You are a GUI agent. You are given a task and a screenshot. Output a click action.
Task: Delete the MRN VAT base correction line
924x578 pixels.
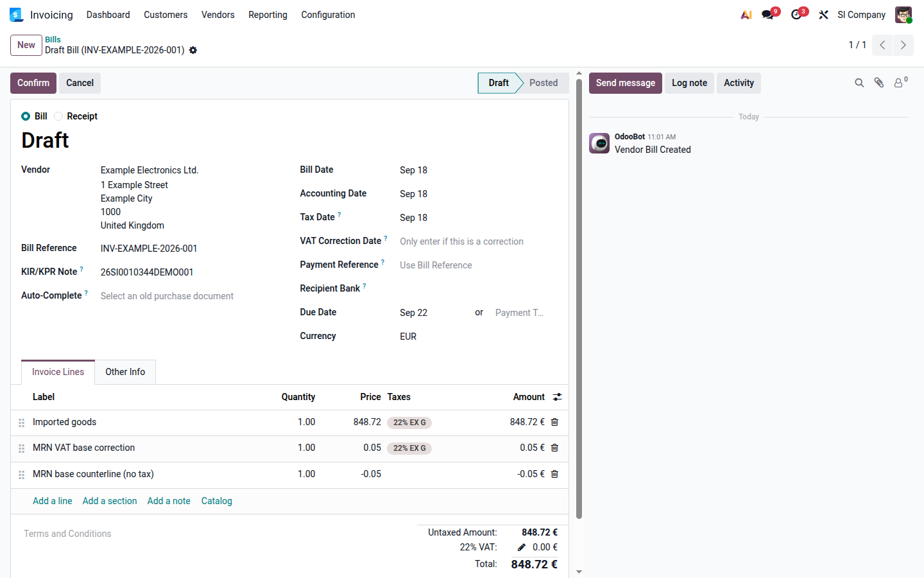(555, 448)
